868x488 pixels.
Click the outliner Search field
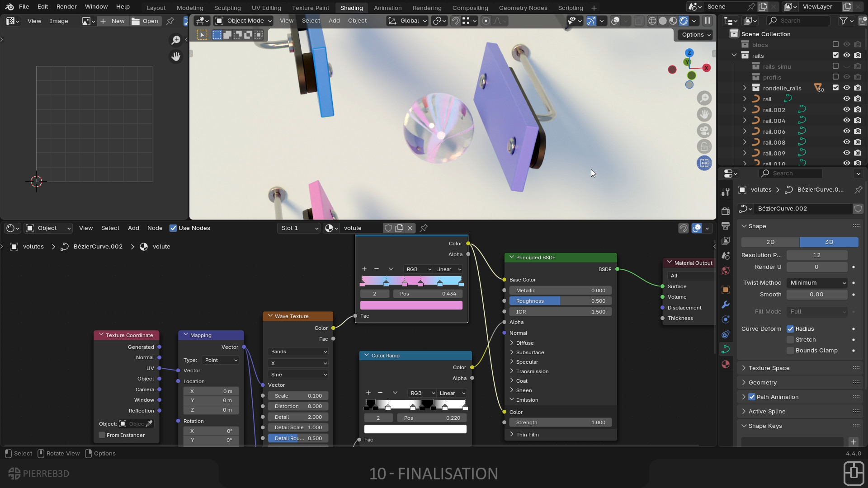pyautogui.click(x=798, y=21)
